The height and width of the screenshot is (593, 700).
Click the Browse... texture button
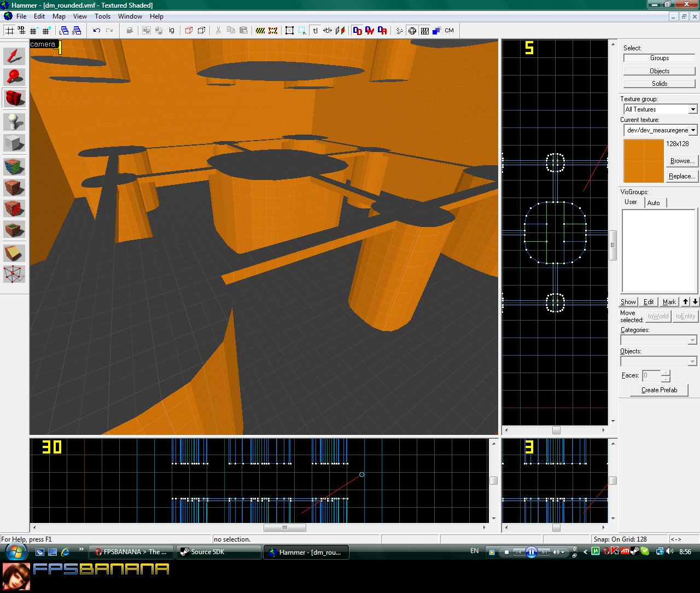pos(681,161)
